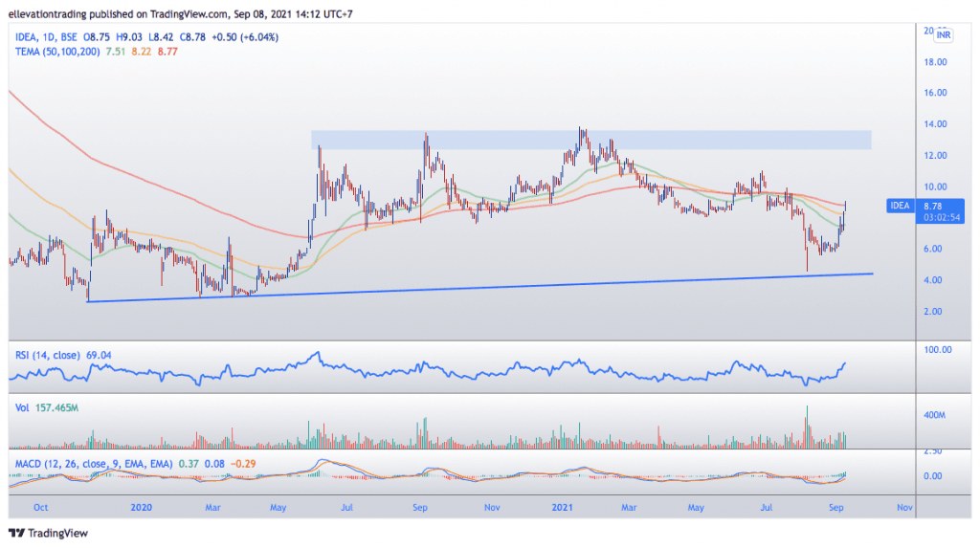This screenshot has width=980, height=548.
Task: Click the MACD value -0.29
Action: coord(243,464)
